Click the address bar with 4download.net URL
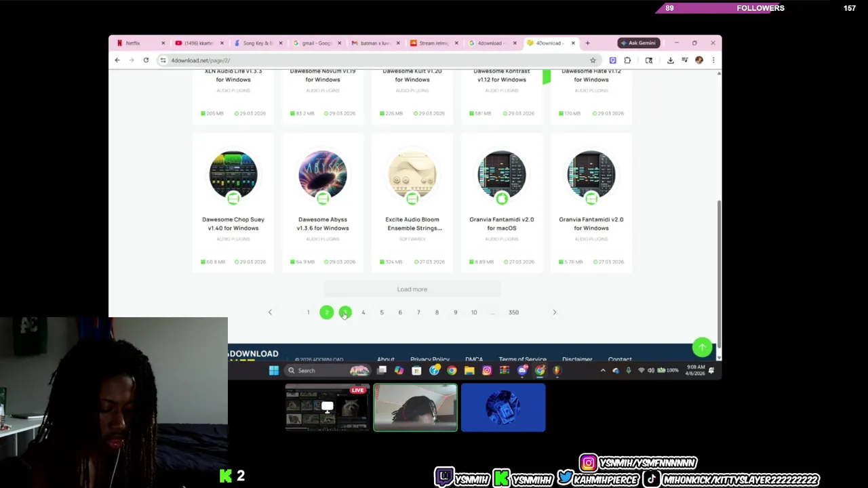868x488 pixels. pos(380,60)
